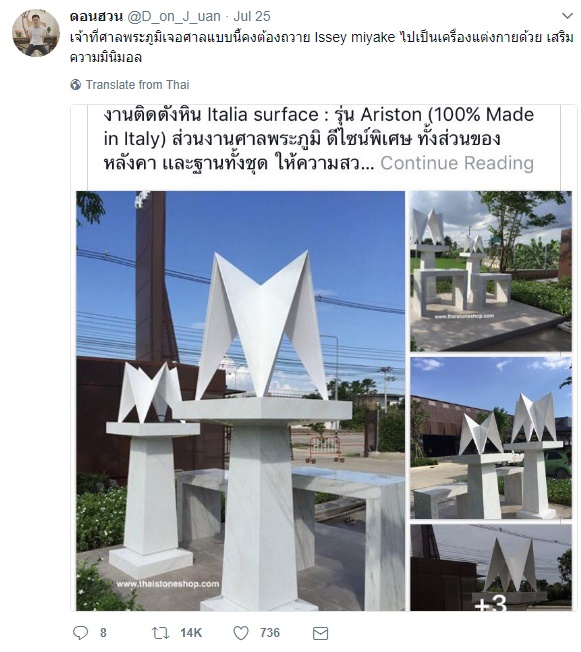This screenshot has height=652, width=581.
Task: Like the tweet with the heart icon
Action: pos(240,633)
